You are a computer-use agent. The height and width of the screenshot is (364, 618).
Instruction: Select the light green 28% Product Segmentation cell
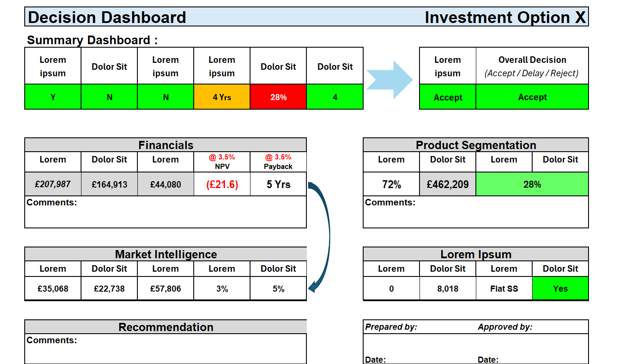point(532,185)
